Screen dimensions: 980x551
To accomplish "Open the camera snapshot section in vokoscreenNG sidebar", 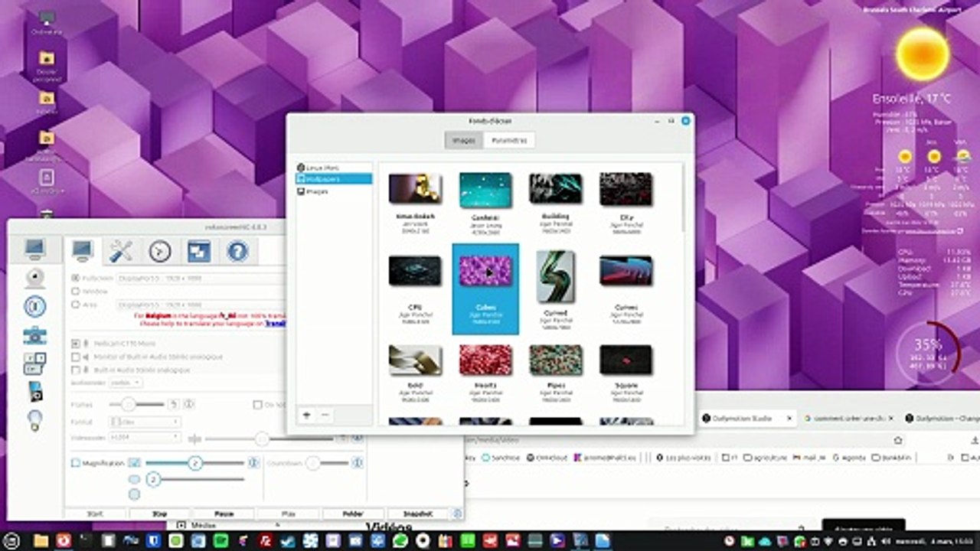I will (34, 334).
